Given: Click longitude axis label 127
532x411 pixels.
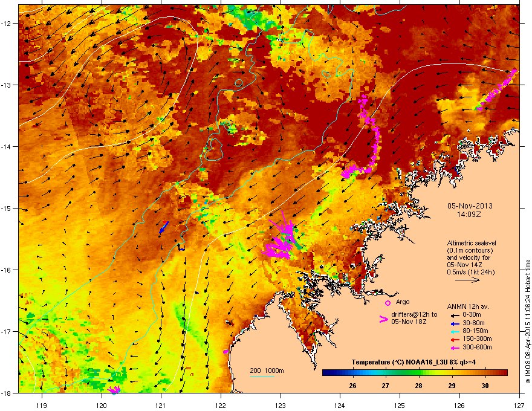Looking at the screenshot, I should pos(519,405).
